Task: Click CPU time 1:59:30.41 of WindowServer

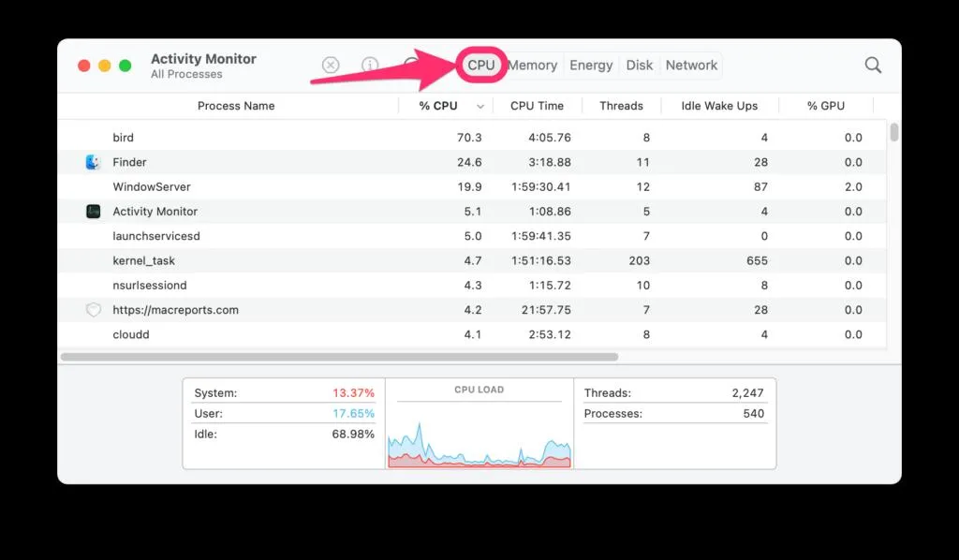Action: 540,187
